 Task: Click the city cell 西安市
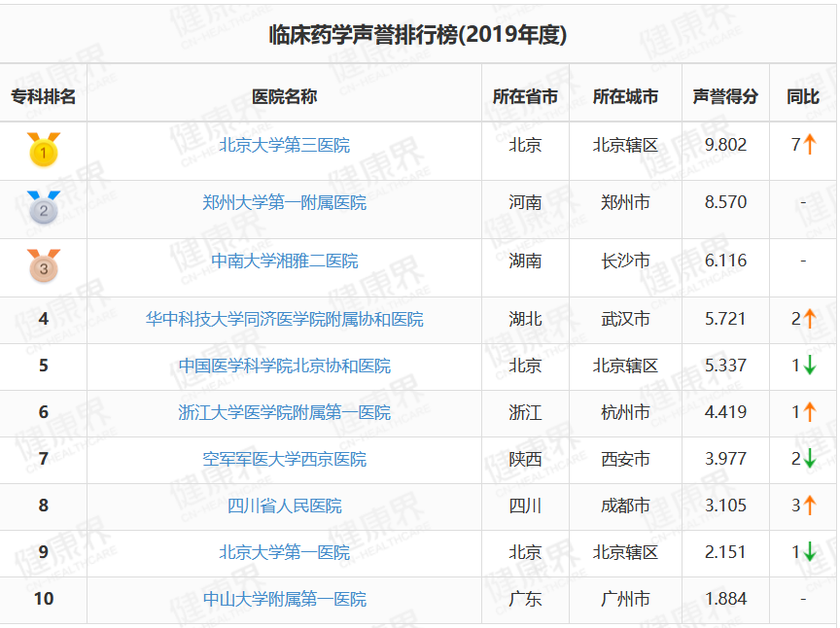point(625,459)
